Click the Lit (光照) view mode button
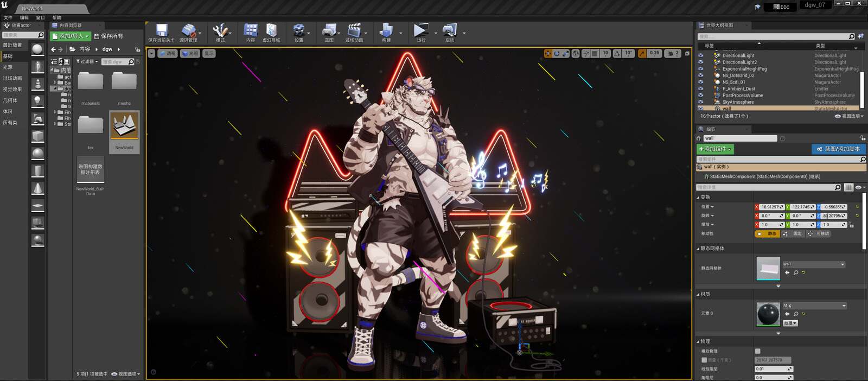 pos(190,53)
